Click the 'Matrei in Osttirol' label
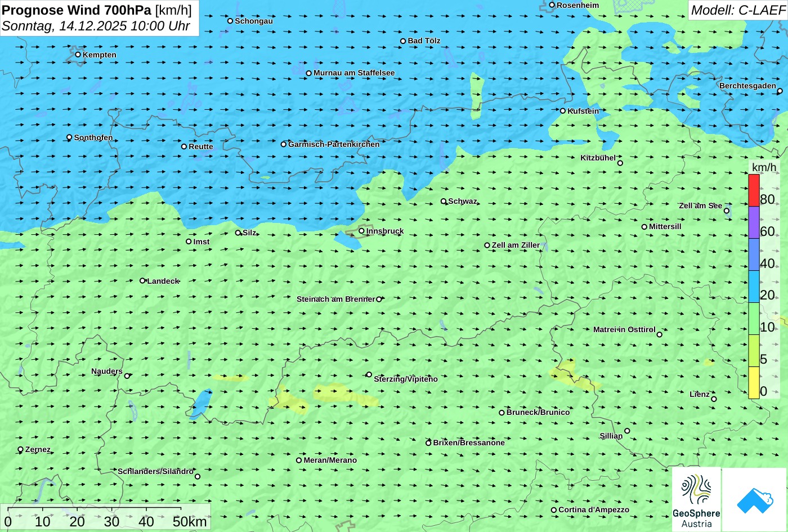Screen dimensions: 788x532 click(x=624, y=330)
